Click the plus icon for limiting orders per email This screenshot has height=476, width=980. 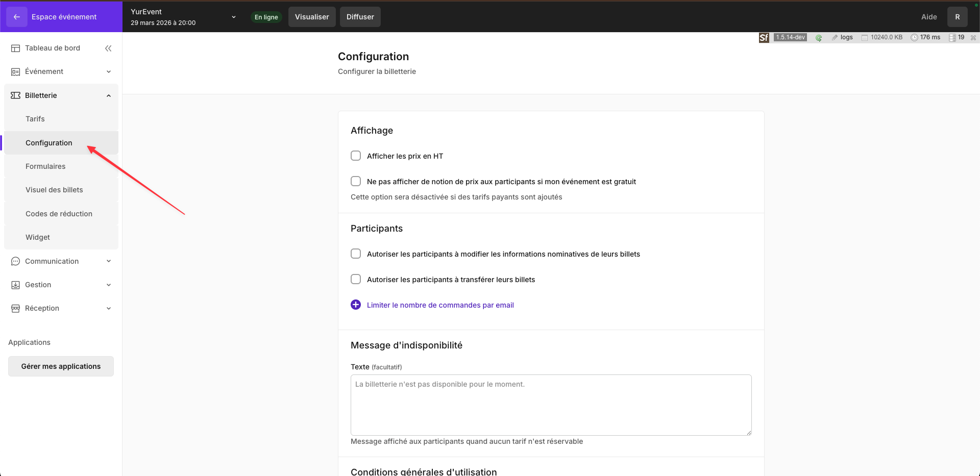356,305
